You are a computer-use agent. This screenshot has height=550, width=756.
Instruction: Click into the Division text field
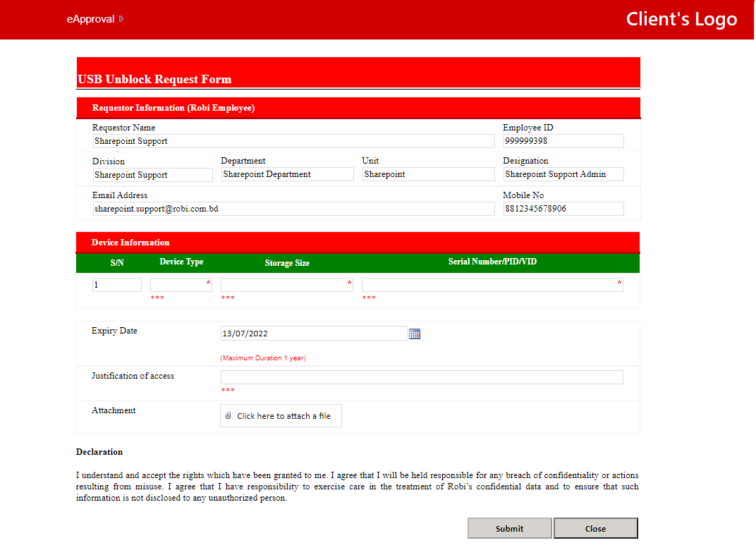coord(152,175)
